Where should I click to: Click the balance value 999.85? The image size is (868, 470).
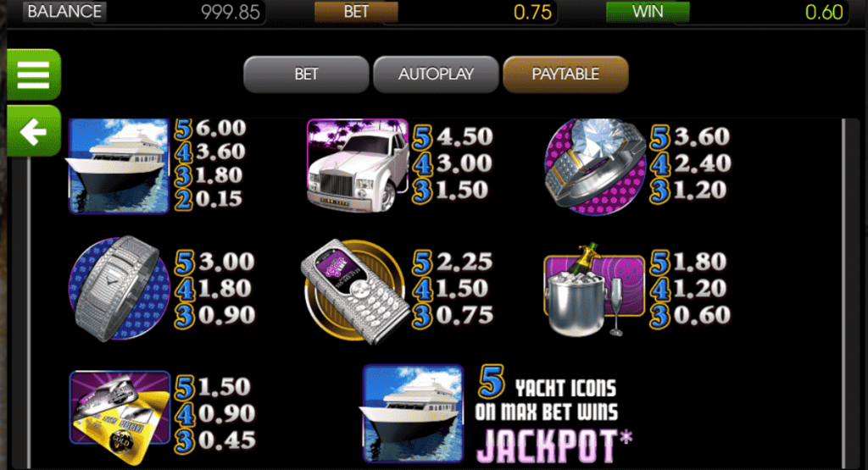(x=231, y=12)
